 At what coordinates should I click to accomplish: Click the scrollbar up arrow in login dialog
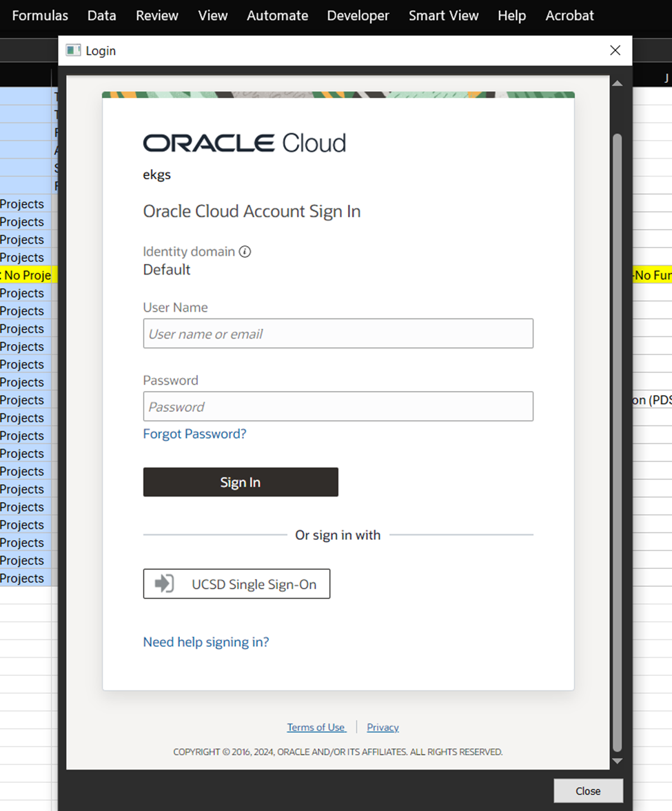[618, 83]
